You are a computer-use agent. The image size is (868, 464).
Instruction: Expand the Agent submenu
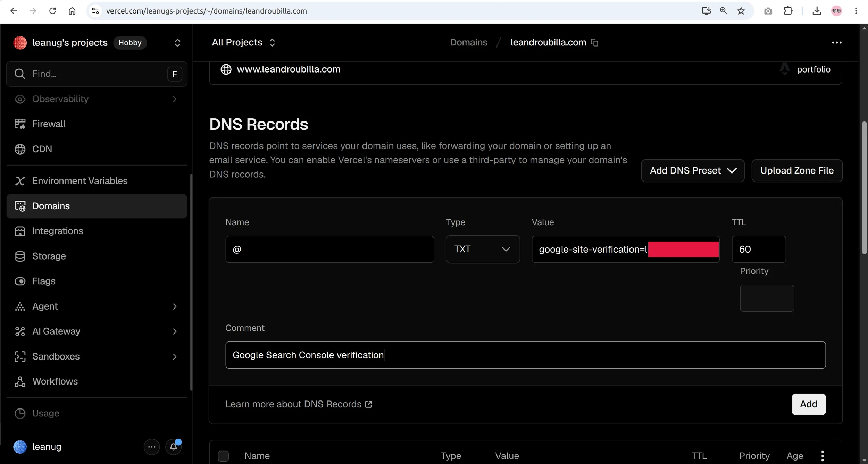(x=175, y=306)
